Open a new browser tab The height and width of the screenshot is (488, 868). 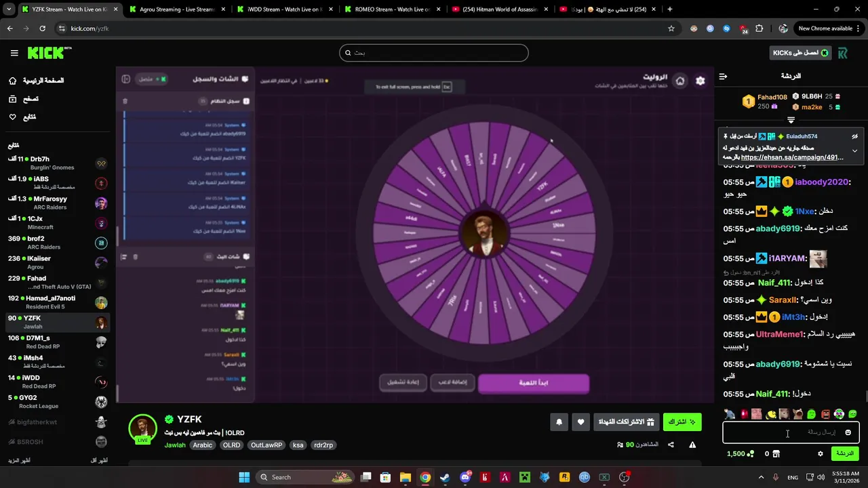[670, 9]
